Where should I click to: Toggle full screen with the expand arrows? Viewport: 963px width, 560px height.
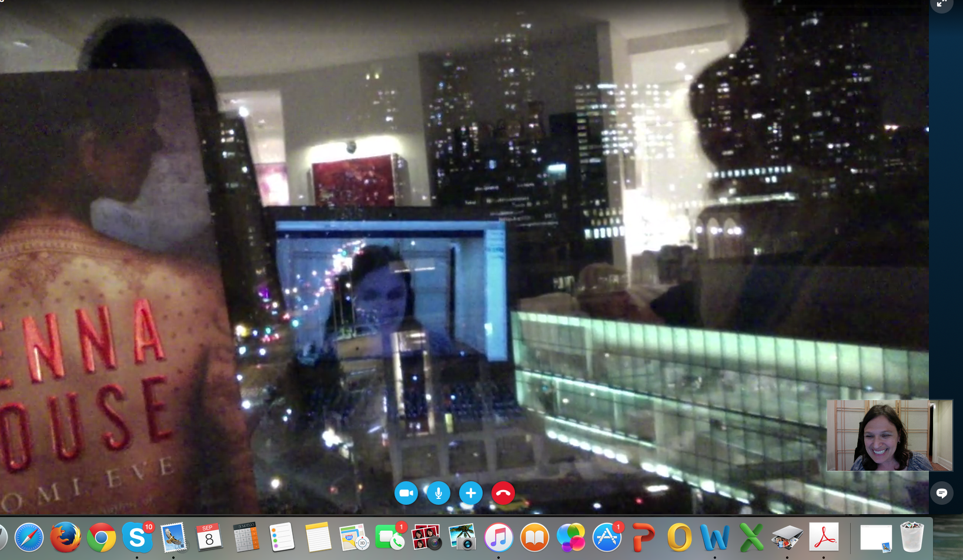pos(941,4)
